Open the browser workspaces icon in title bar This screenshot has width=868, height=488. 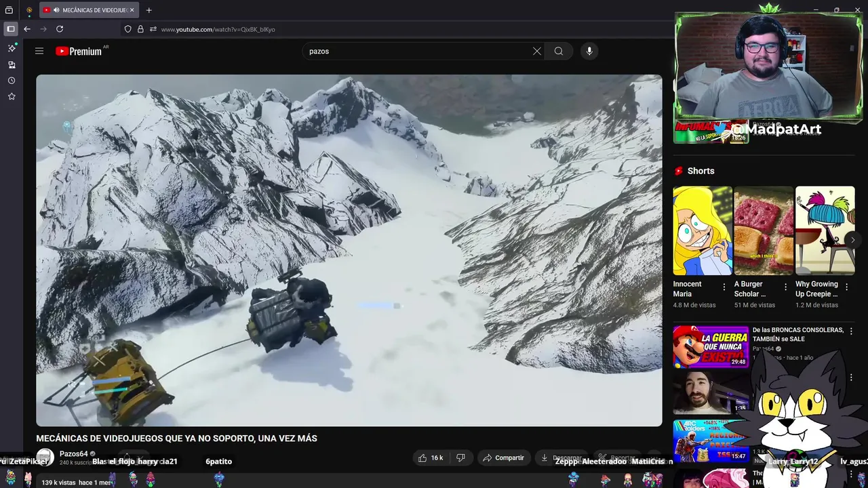click(x=9, y=10)
